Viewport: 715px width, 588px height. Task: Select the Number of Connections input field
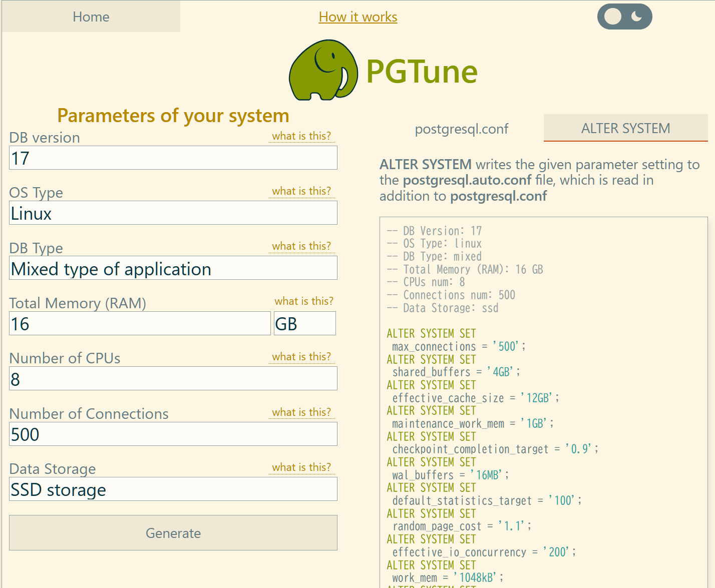pyautogui.click(x=173, y=434)
